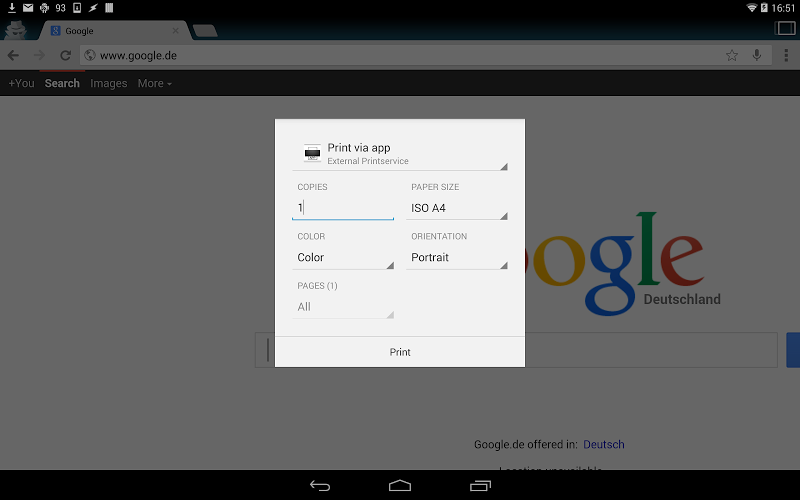Open the Print via app printer dropdown

(399, 154)
